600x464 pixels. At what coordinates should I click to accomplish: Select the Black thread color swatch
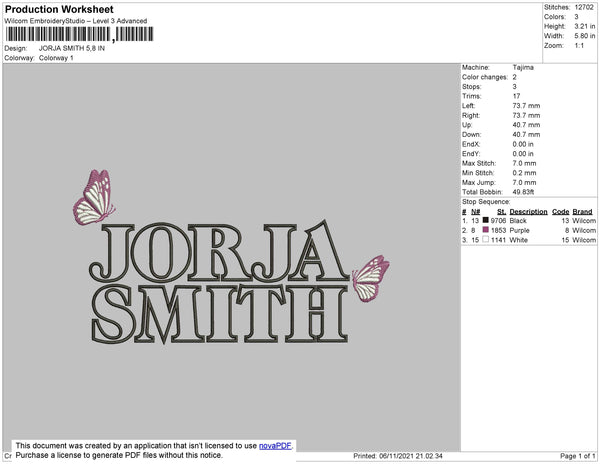486,220
